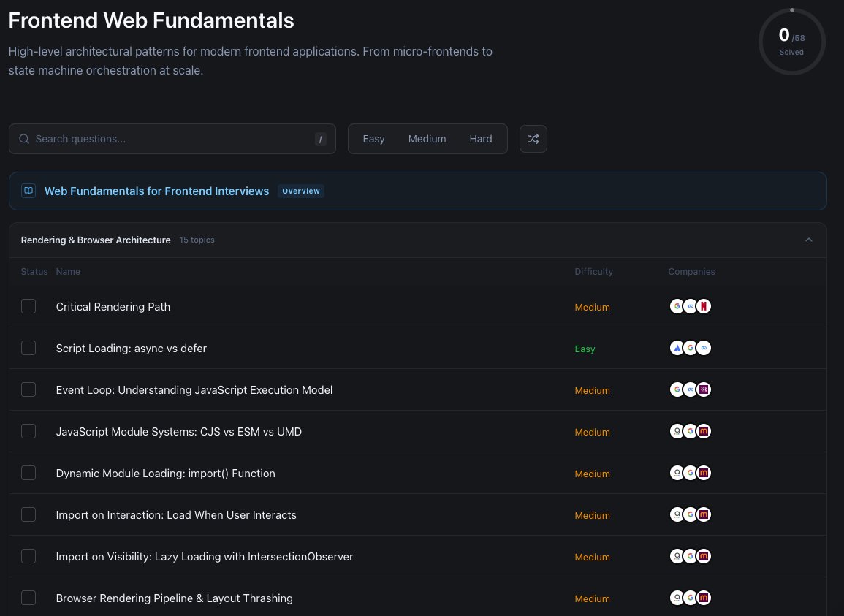Click Medium label in Event Loop row
Viewport: 844px width, 616px height.
pos(592,391)
